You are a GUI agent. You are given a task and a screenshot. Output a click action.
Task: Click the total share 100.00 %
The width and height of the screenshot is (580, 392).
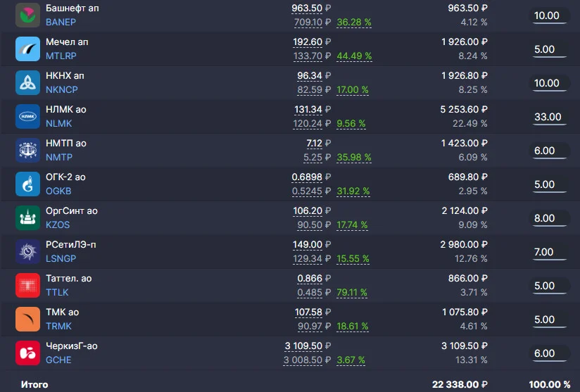point(549,384)
